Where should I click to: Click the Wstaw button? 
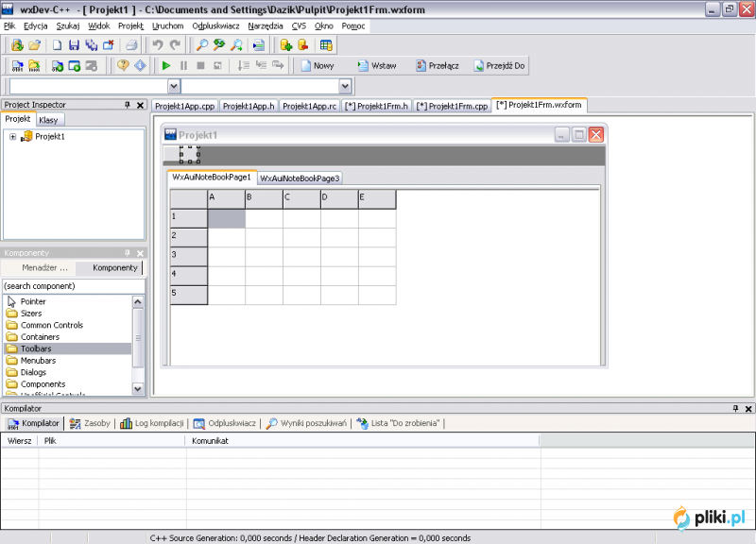point(377,65)
